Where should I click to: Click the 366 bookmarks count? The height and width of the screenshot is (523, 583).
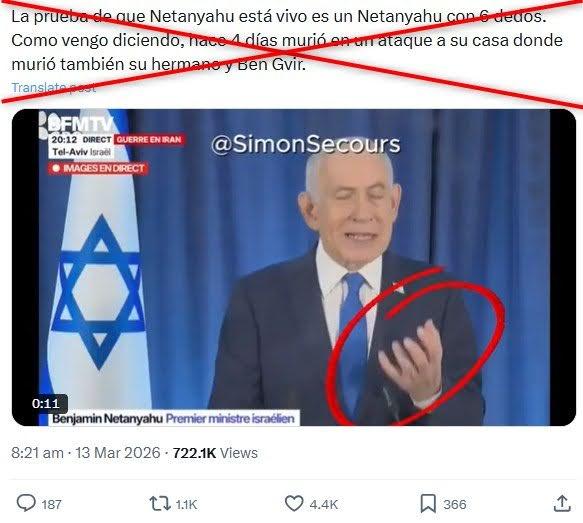click(x=454, y=504)
